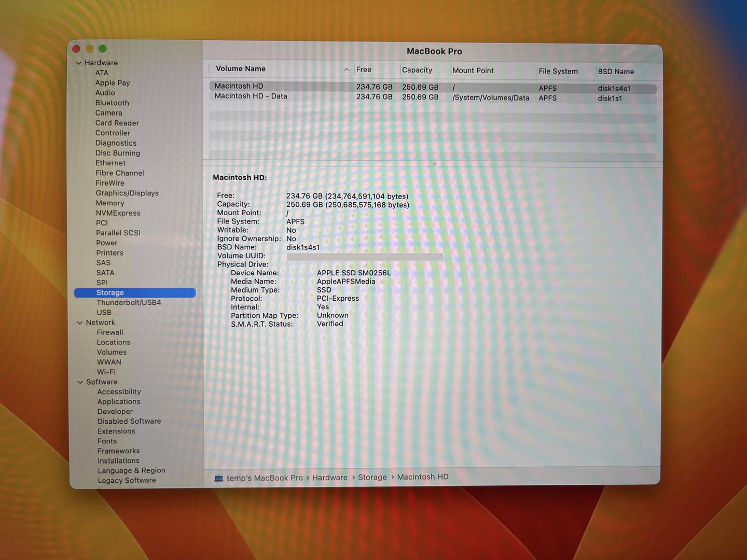Collapse the Network tree section
The width and height of the screenshot is (747, 560).
[80, 323]
